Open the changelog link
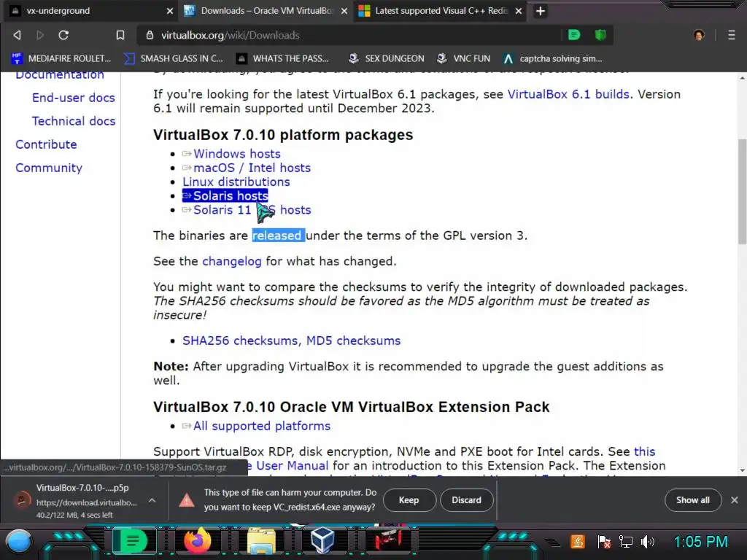The height and width of the screenshot is (560, 747). [x=231, y=262]
